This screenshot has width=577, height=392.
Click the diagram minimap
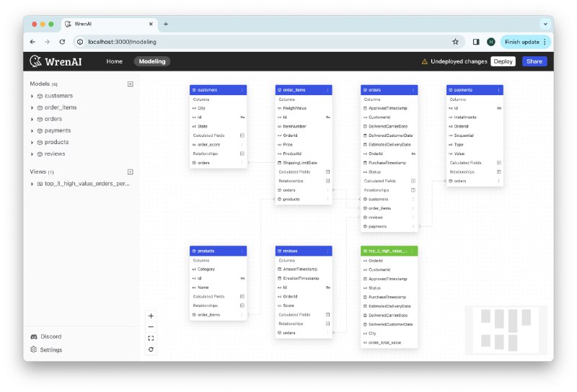[506, 330]
